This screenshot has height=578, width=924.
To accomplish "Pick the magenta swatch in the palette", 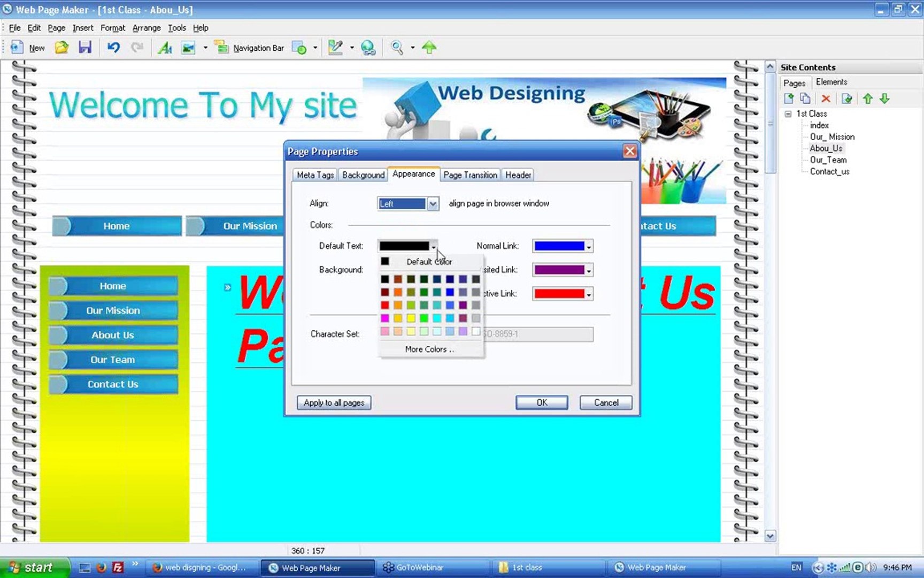I will (x=385, y=318).
